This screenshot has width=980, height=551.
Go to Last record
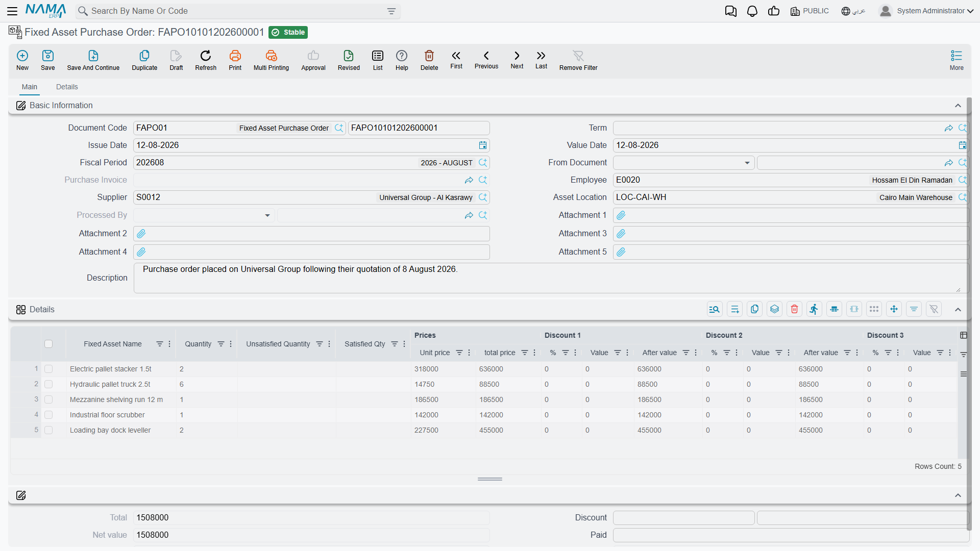[x=541, y=60]
